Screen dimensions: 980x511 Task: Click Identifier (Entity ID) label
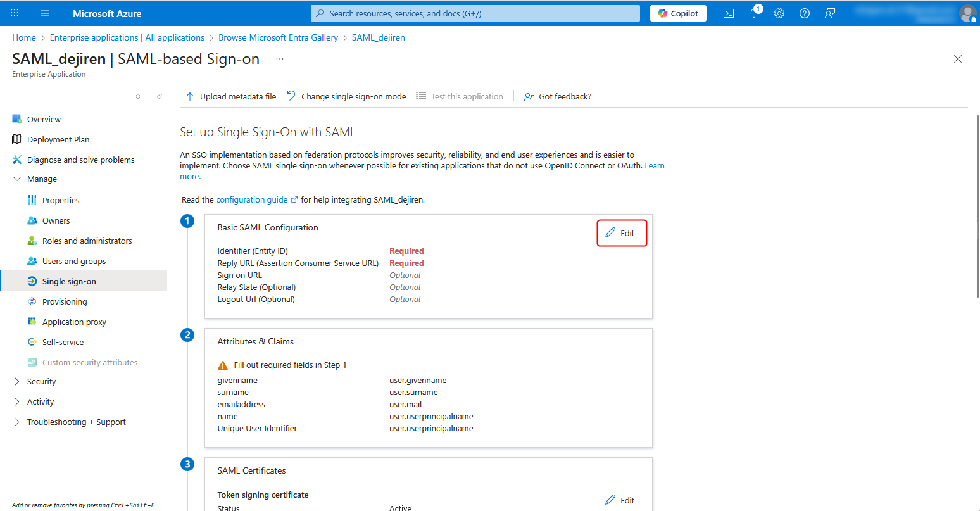point(253,251)
